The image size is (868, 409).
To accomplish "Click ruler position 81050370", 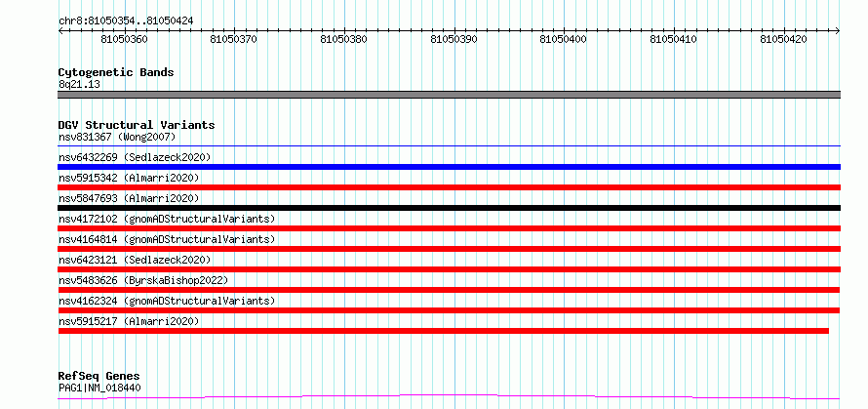I will coord(234,39).
